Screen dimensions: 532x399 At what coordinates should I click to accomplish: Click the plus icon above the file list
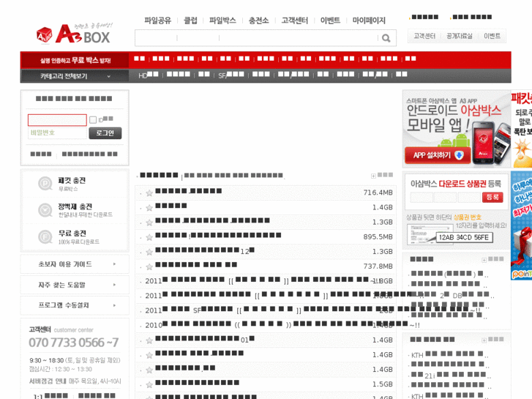(x=373, y=176)
